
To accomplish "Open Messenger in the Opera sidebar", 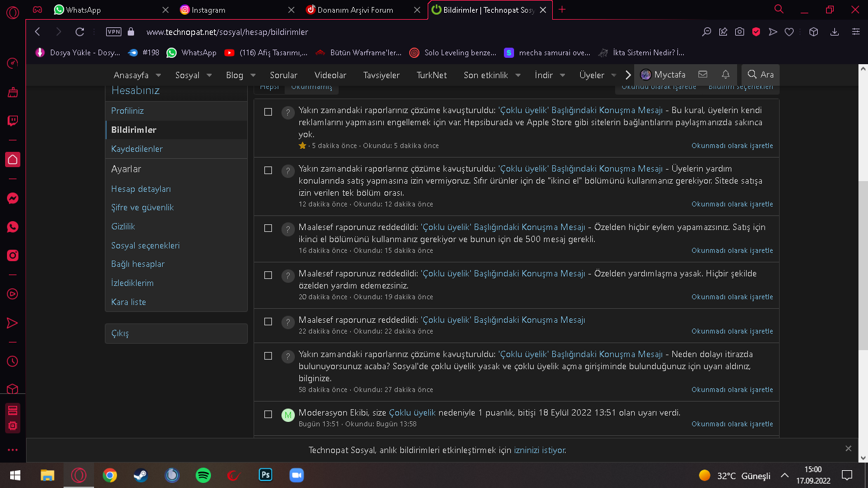I will point(12,198).
